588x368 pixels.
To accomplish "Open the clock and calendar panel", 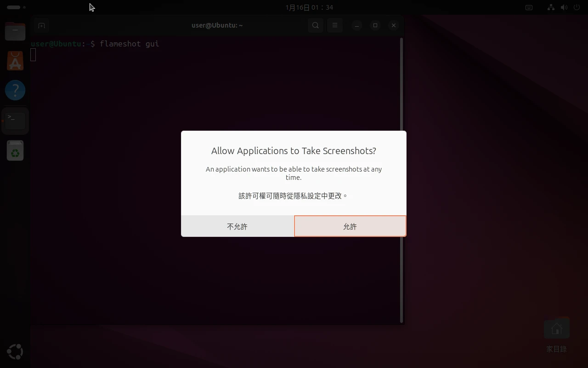I will point(309,7).
